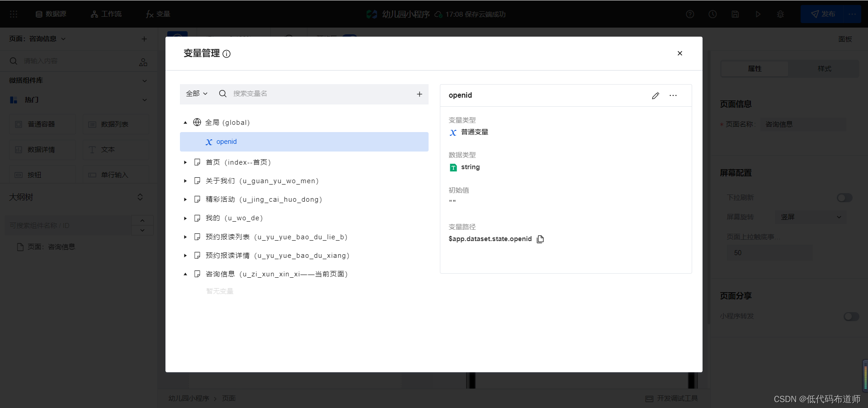868x408 pixels.
Task: Open the 数据源 menu in top bar
Action: (x=51, y=14)
